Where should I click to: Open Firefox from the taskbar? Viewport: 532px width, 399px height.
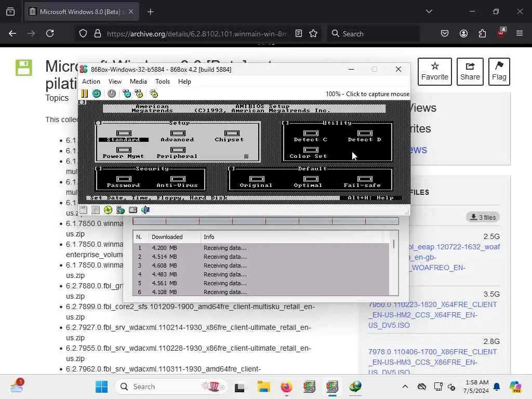pos(286,387)
